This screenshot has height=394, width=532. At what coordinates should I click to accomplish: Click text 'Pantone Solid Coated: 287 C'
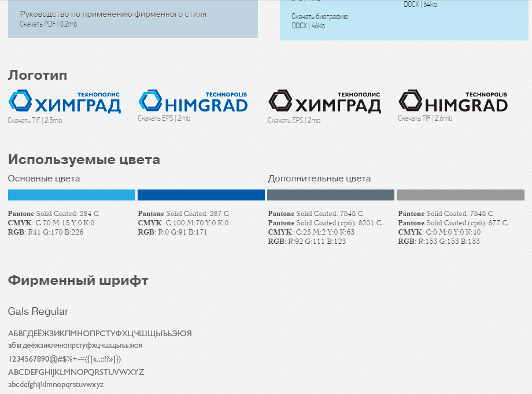(183, 214)
